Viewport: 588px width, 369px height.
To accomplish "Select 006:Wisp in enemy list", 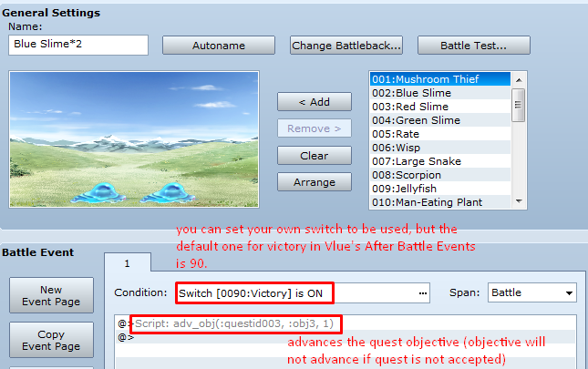I will point(440,148).
